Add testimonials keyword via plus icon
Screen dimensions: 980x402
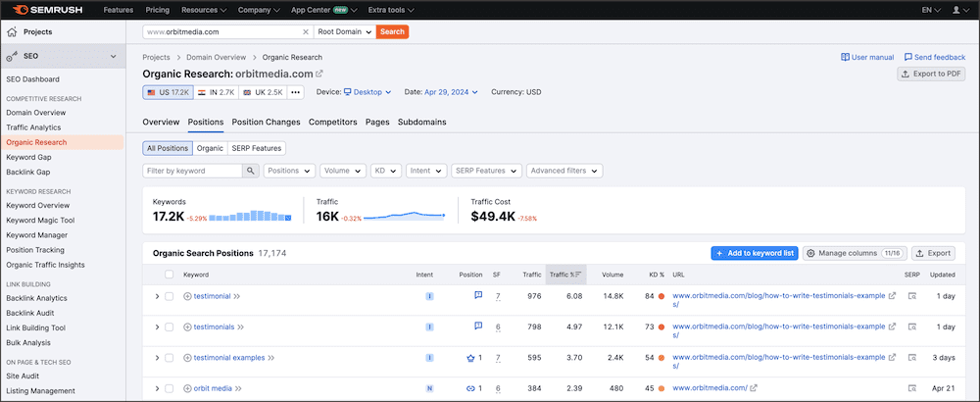pos(187,327)
